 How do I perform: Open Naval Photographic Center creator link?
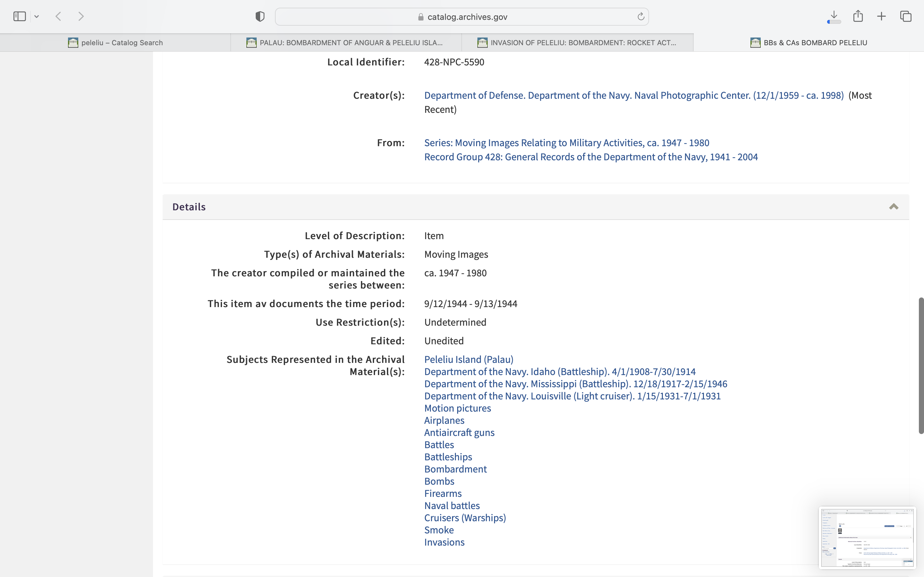pos(634,96)
